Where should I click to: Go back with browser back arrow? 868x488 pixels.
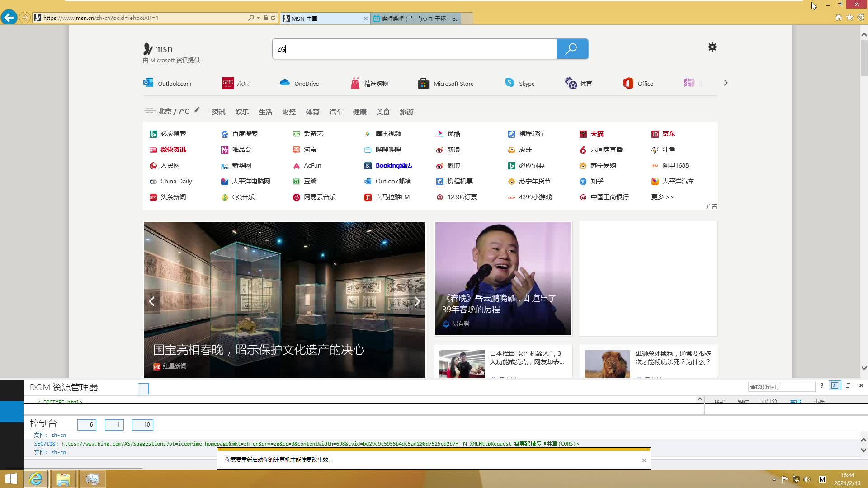[x=9, y=18]
